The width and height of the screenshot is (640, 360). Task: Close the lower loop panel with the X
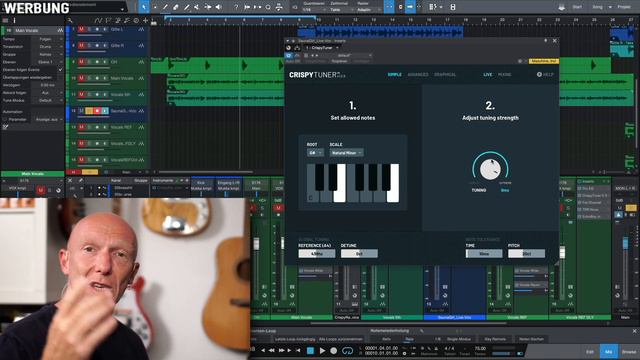[634, 331]
